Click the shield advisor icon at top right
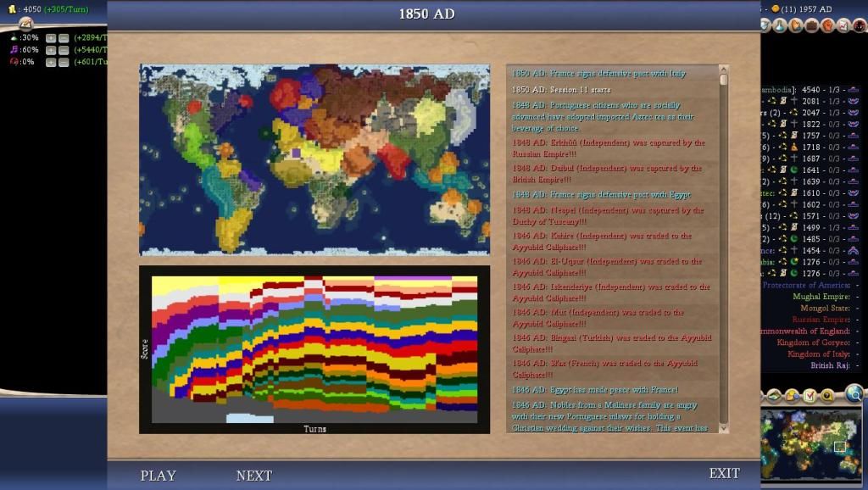 (765, 25)
